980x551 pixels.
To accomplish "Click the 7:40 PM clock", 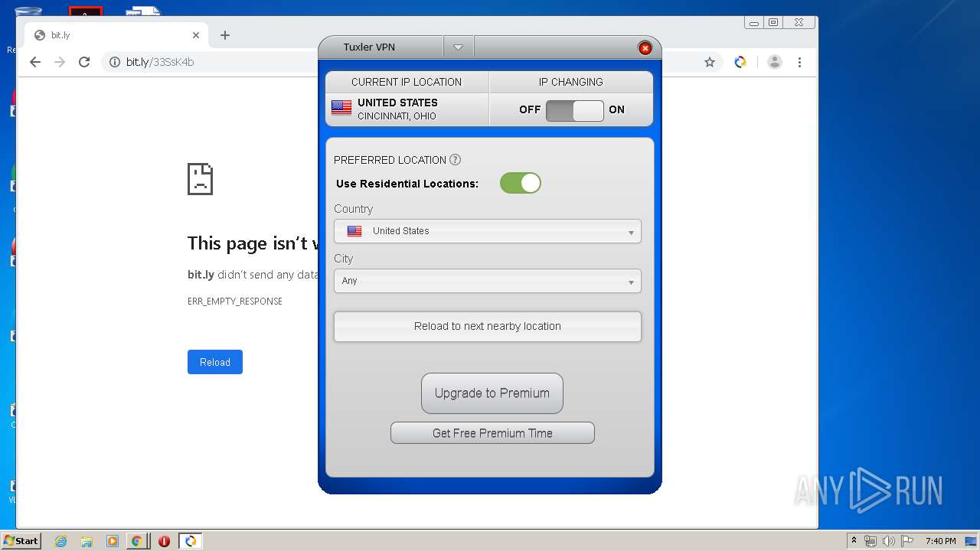I will click(941, 541).
